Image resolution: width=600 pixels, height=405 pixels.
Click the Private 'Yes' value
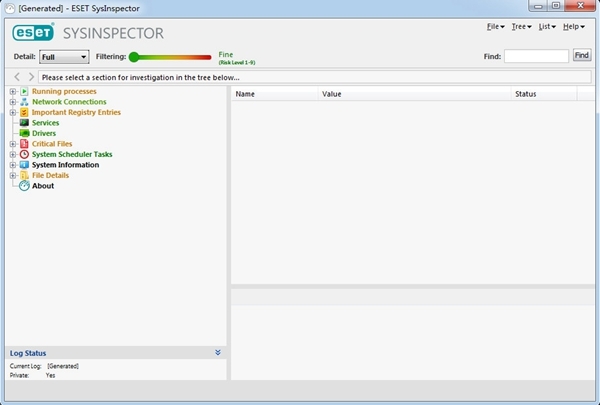[51, 375]
